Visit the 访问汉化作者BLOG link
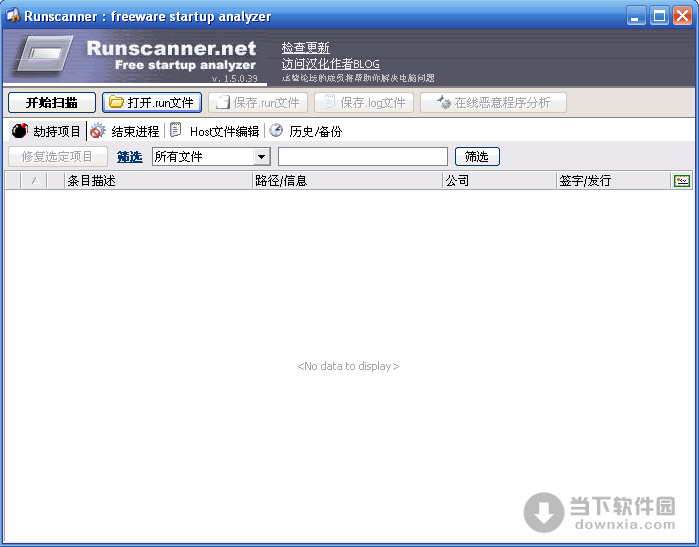This screenshot has width=699, height=547. click(330, 64)
